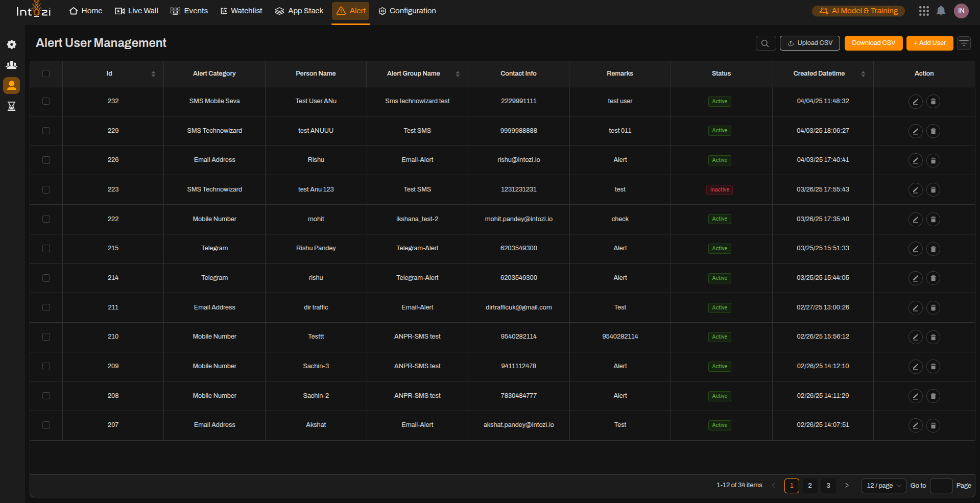Screen dimensions: 980x503
Task: Open the alert groups sidebar icon
Action: 11,65
